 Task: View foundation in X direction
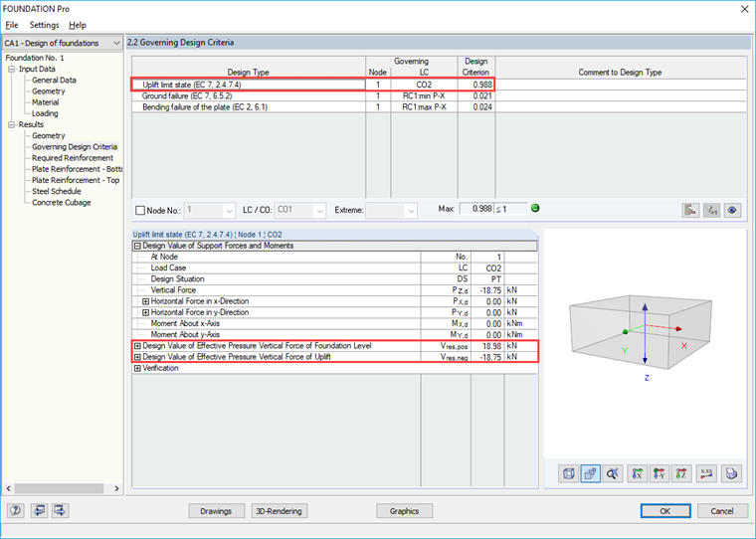coord(638,474)
